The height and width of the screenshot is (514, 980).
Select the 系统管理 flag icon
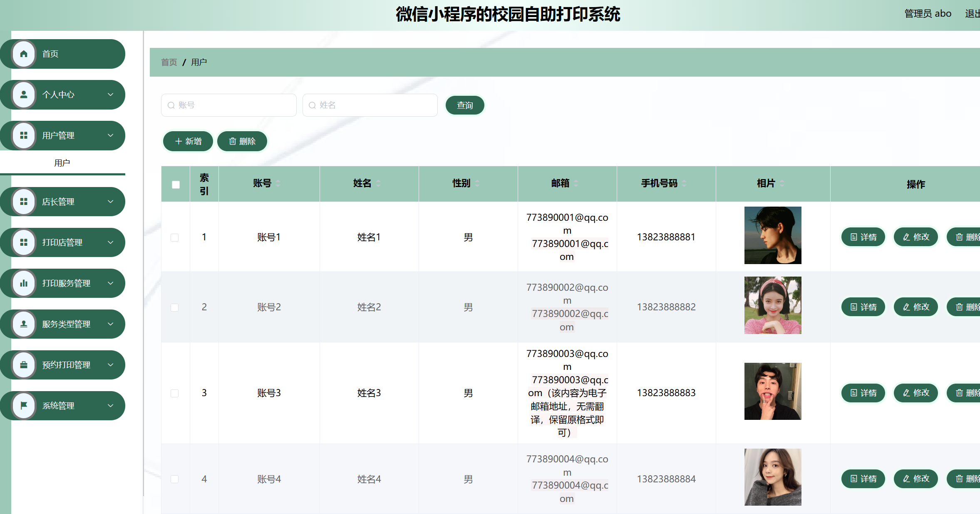pos(23,405)
